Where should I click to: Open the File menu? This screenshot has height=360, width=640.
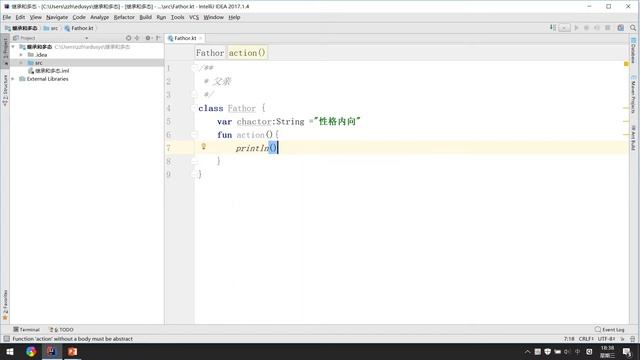click(x=7, y=17)
